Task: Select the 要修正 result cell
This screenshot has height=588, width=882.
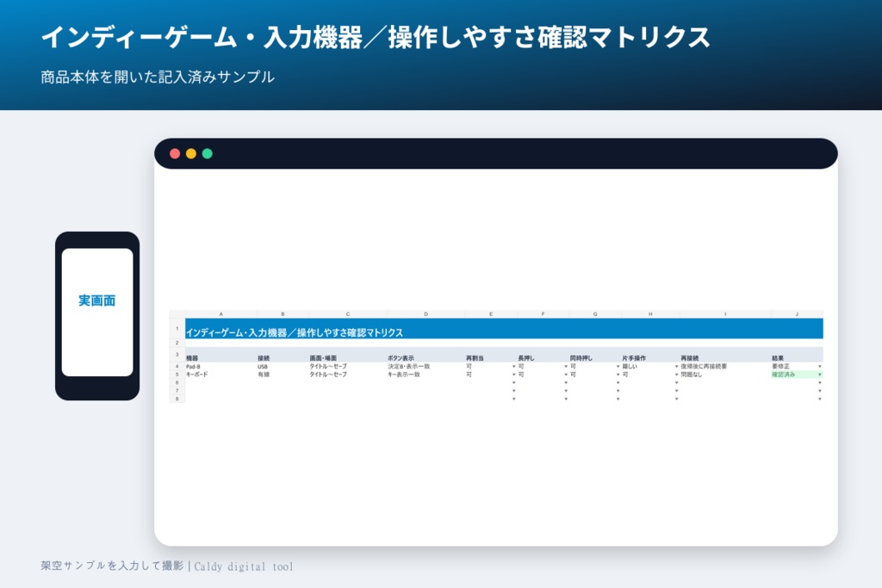Action: [797, 367]
